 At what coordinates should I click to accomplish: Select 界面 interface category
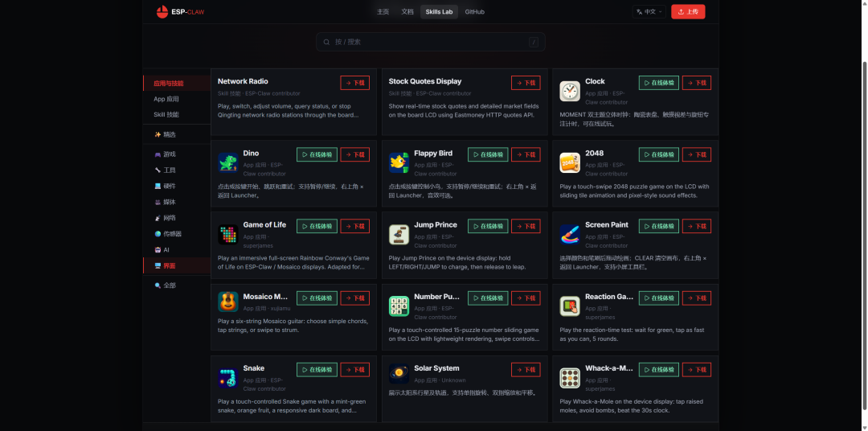click(177, 266)
